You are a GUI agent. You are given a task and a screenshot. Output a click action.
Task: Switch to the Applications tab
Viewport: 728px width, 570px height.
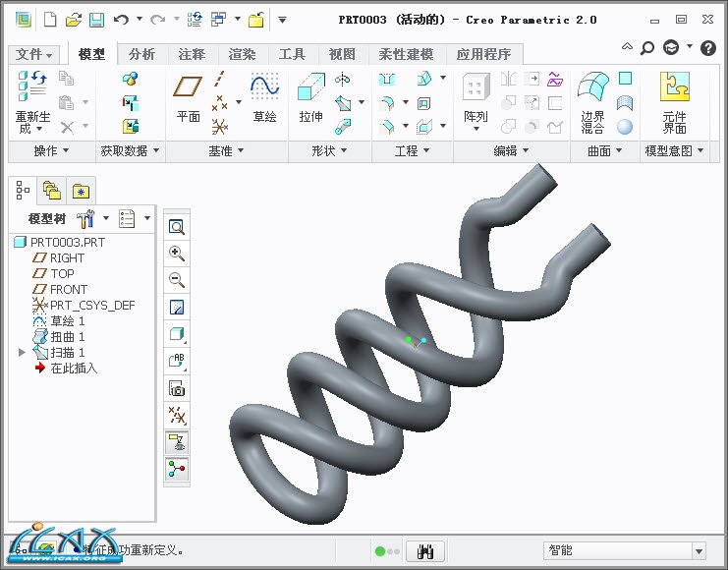(483, 54)
